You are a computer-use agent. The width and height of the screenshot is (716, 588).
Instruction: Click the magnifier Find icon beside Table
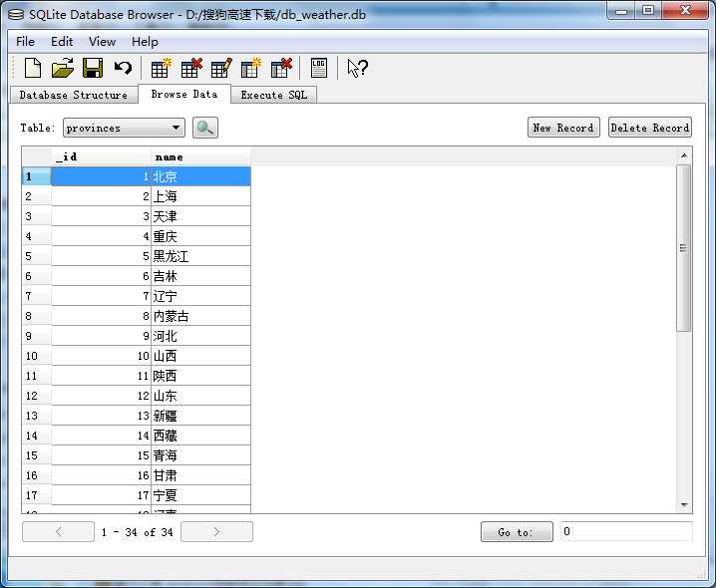pyautogui.click(x=205, y=128)
